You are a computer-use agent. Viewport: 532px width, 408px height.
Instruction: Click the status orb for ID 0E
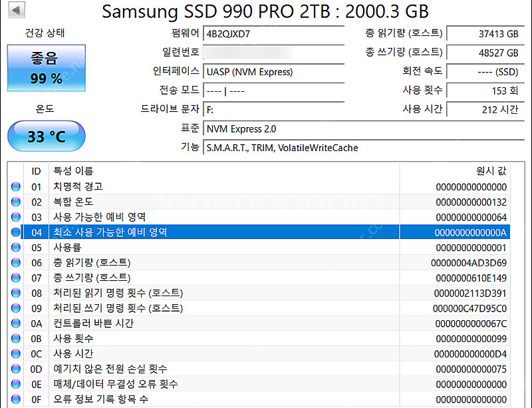(15, 384)
